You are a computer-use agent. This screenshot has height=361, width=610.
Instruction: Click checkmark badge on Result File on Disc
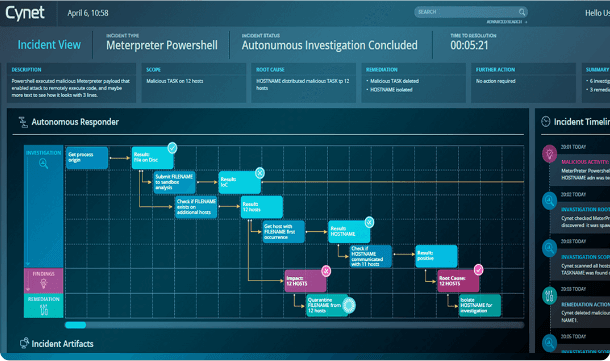(x=172, y=148)
